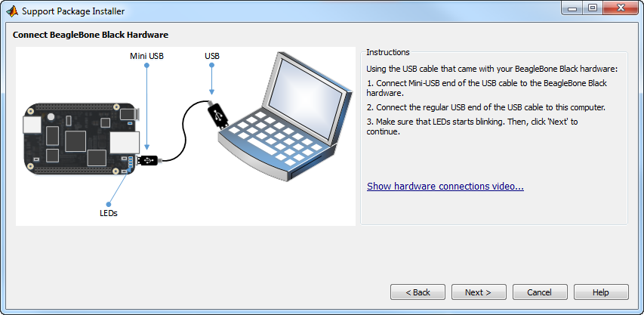Click the USB plug connector icon near laptop
The width and height of the screenshot is (644, 315).
pyautogui.click(x=217, y=114)
